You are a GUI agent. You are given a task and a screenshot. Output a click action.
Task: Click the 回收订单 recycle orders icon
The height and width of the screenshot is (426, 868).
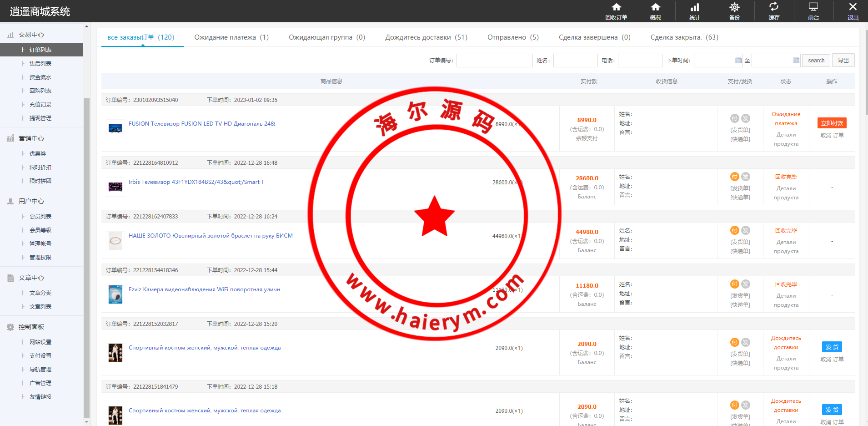(616, 10)
